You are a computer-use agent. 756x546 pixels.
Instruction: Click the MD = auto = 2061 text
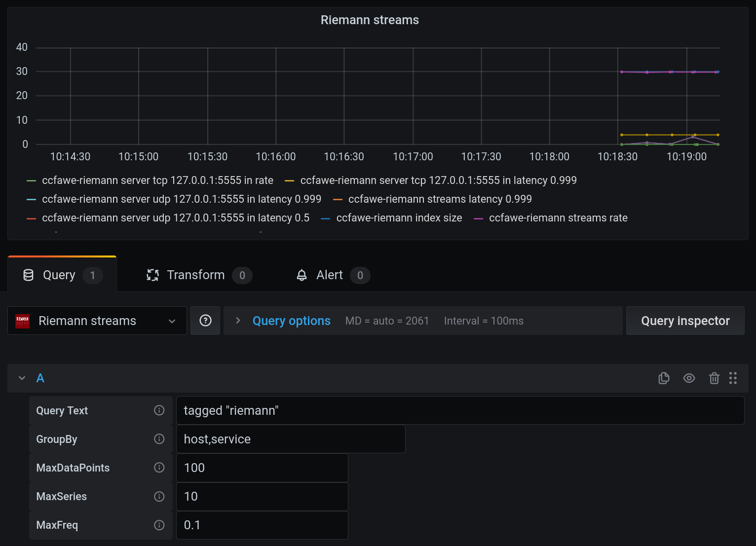(387, 321)
